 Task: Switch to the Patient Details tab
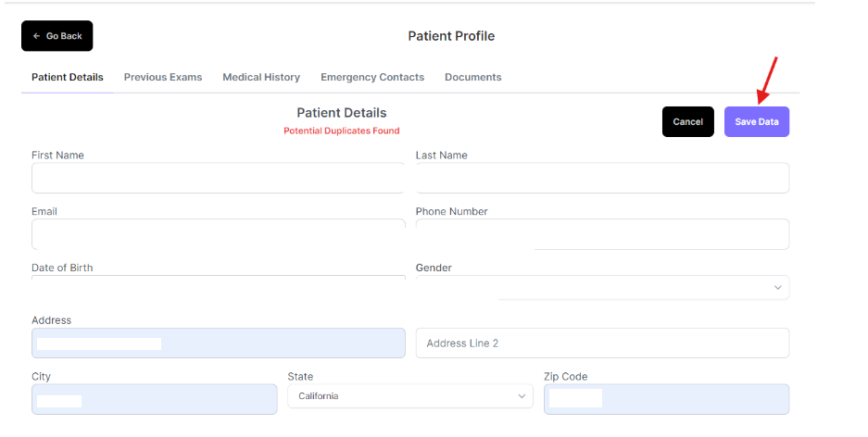coord(68,78)
